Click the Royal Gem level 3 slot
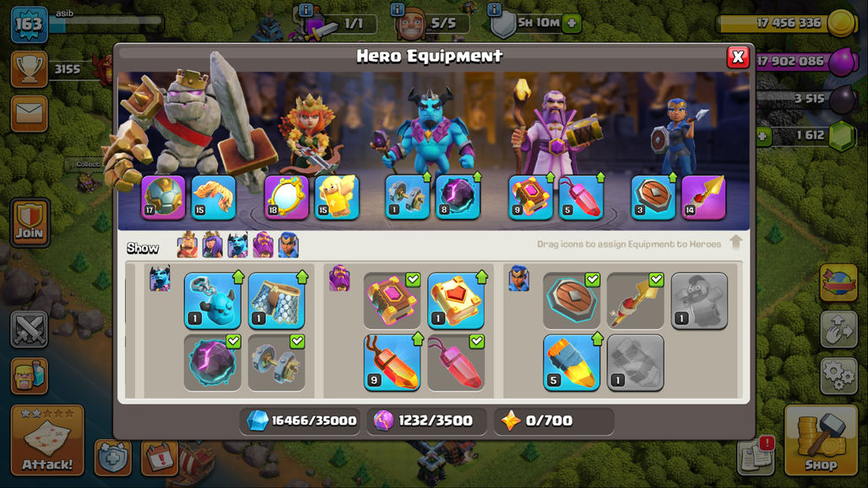Screen dimensions: 868x488 [x=654, y=197]
